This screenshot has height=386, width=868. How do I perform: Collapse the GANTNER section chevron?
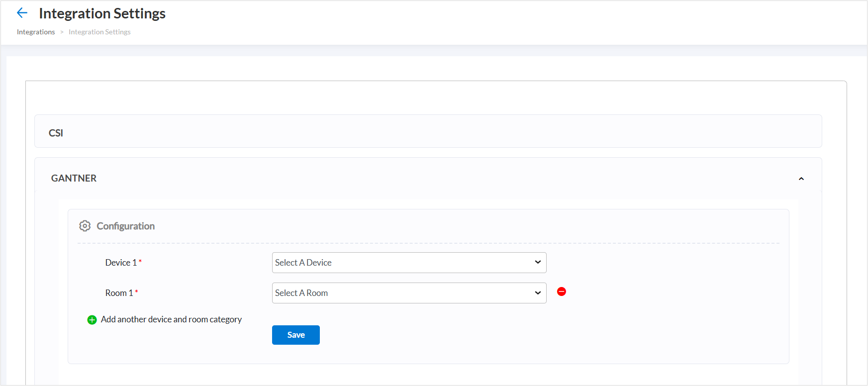pyautogui.click(x=801, y=179)
